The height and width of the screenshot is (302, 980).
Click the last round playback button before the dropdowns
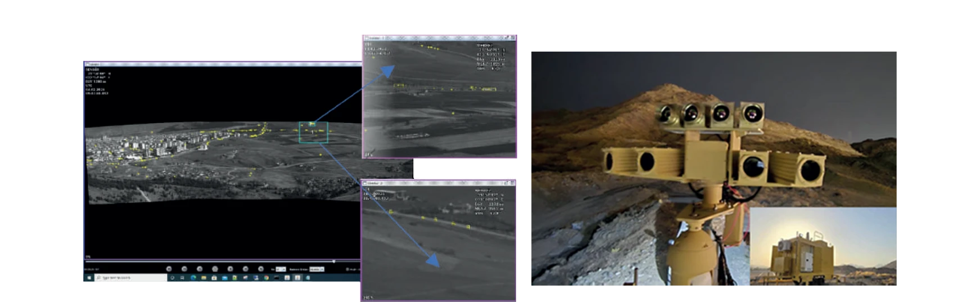[260, 269]
